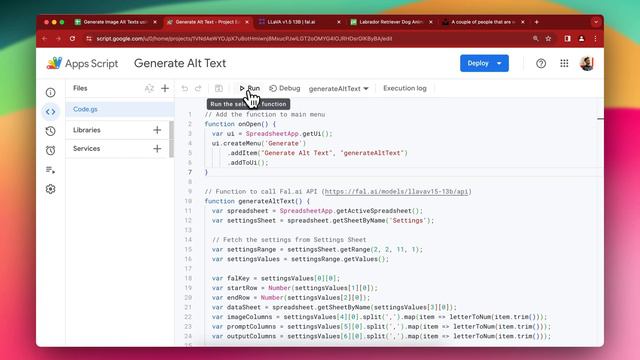Click the 'var falKey' code line
Screen dimensions: 640x360
(x=276, y=278)
